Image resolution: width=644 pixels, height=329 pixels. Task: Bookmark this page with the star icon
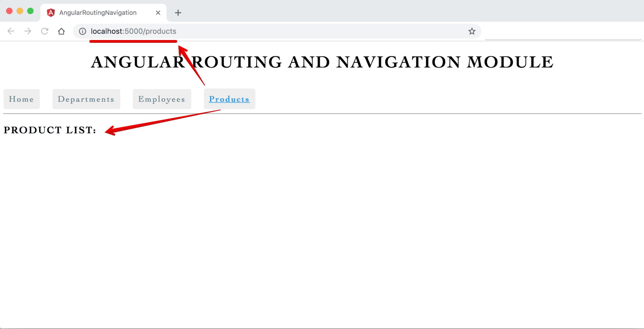tap(472, 31)
